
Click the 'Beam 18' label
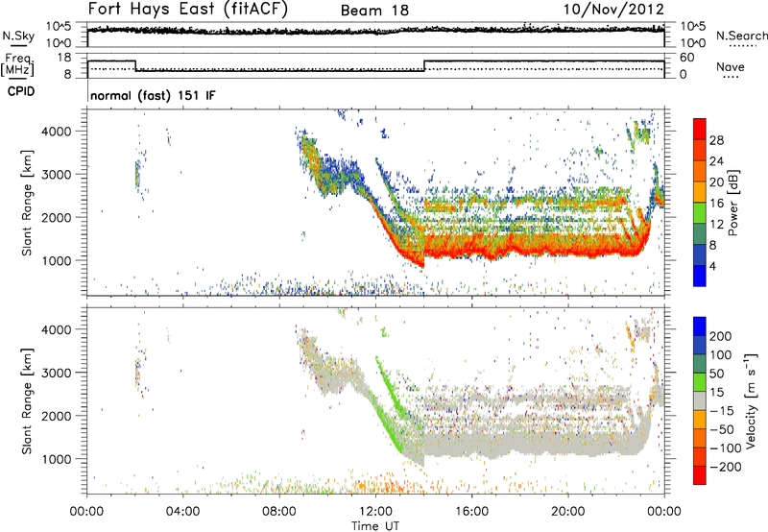374,11
